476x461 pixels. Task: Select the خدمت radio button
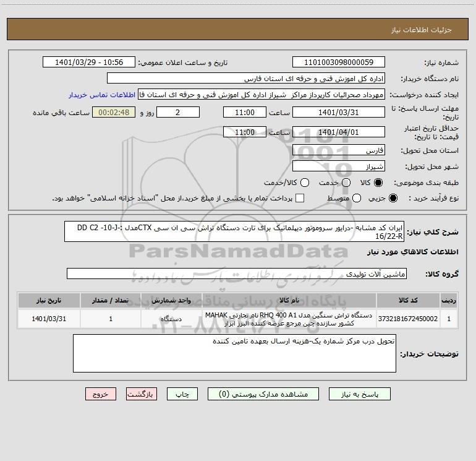click(346, 183)
